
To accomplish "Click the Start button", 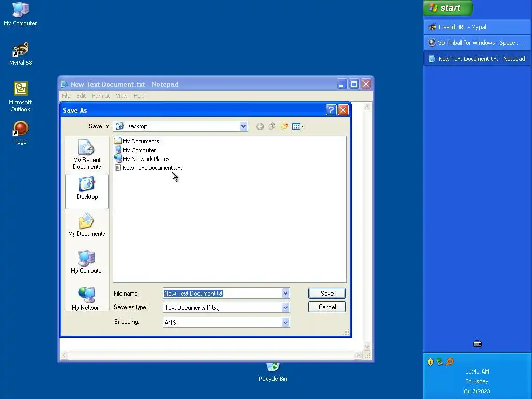I will point(448,8).
